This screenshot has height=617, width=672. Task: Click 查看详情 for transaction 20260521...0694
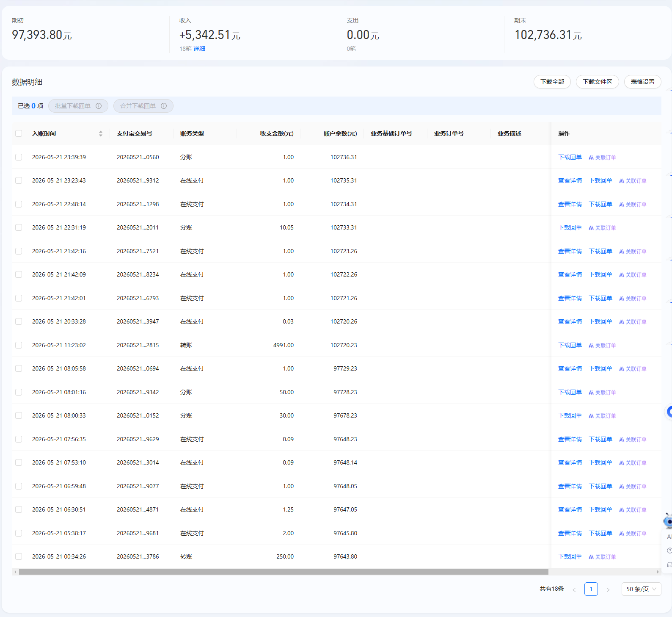point(570,368)
